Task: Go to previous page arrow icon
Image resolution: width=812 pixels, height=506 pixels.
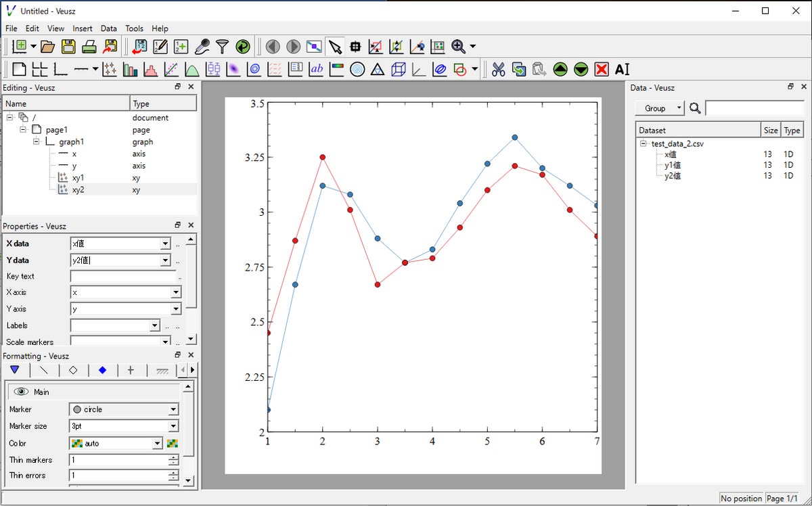Action: tap(273, 47)
